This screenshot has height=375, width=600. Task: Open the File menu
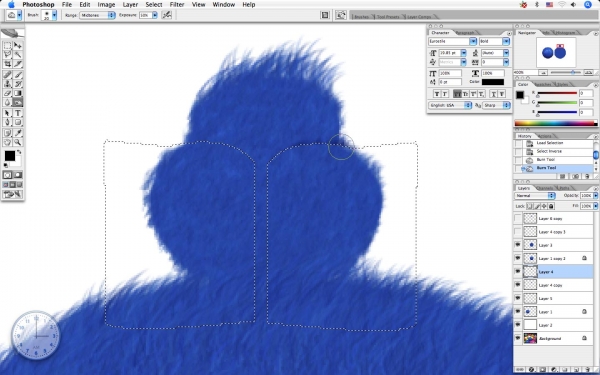click(x=67, y=5)
